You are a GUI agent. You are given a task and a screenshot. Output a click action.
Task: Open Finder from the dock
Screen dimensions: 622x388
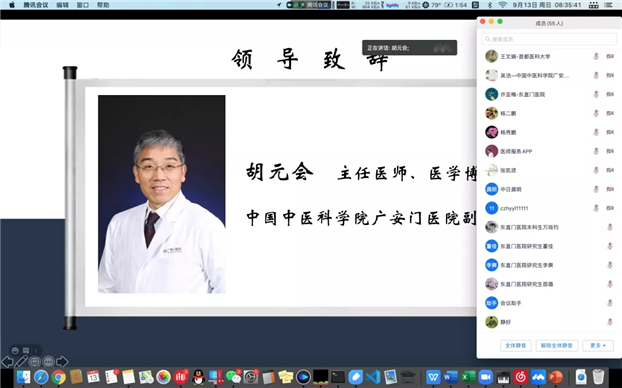click(x=23, y=376)
